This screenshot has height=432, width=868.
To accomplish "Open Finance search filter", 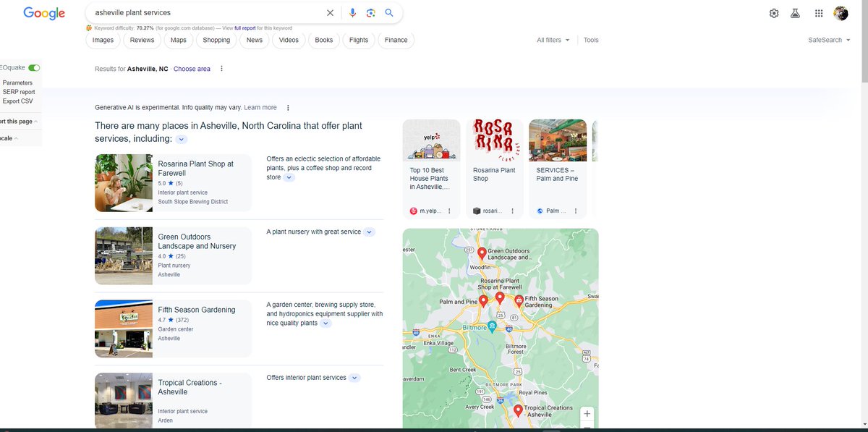I will (396, 41).
